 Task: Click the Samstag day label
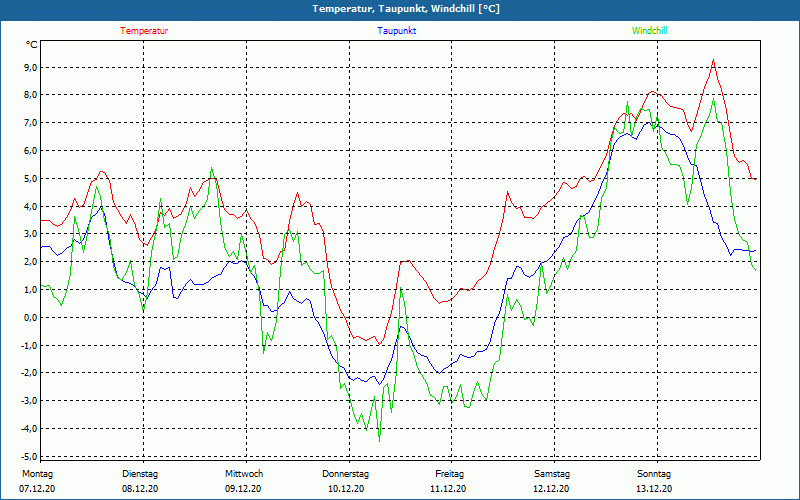click(552, 474)
